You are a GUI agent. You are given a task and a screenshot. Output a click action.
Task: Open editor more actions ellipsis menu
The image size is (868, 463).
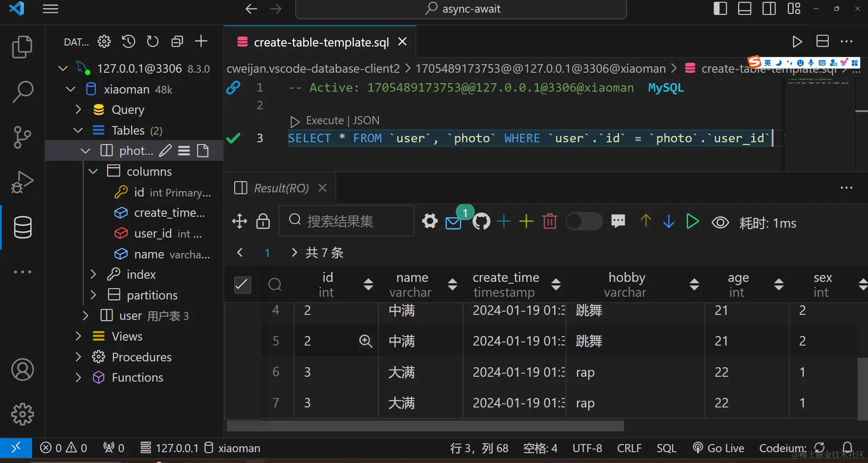846,42
